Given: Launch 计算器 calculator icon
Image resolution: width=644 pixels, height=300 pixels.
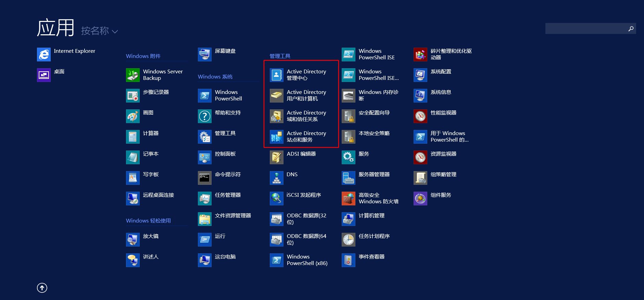Looking at the screenshot, I should pyautogui.click(x=133, y=137).
